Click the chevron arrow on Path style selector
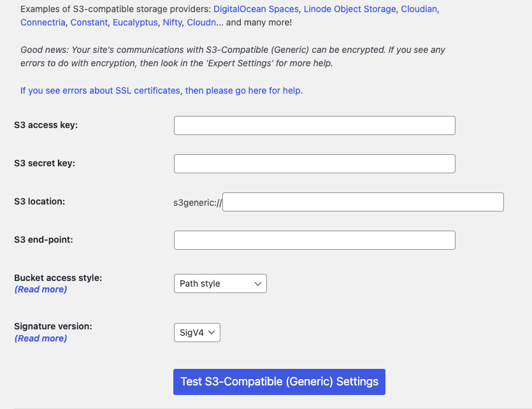 258,283
